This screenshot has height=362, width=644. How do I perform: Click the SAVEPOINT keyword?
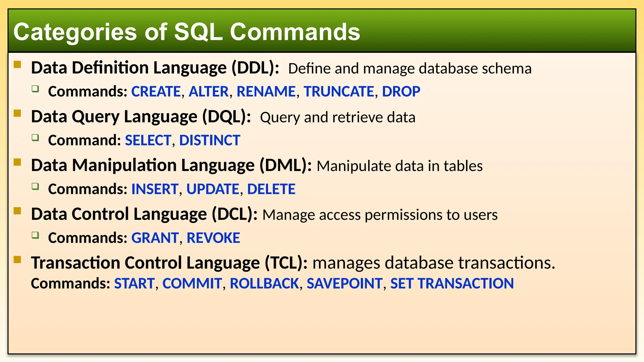(344, 283)
